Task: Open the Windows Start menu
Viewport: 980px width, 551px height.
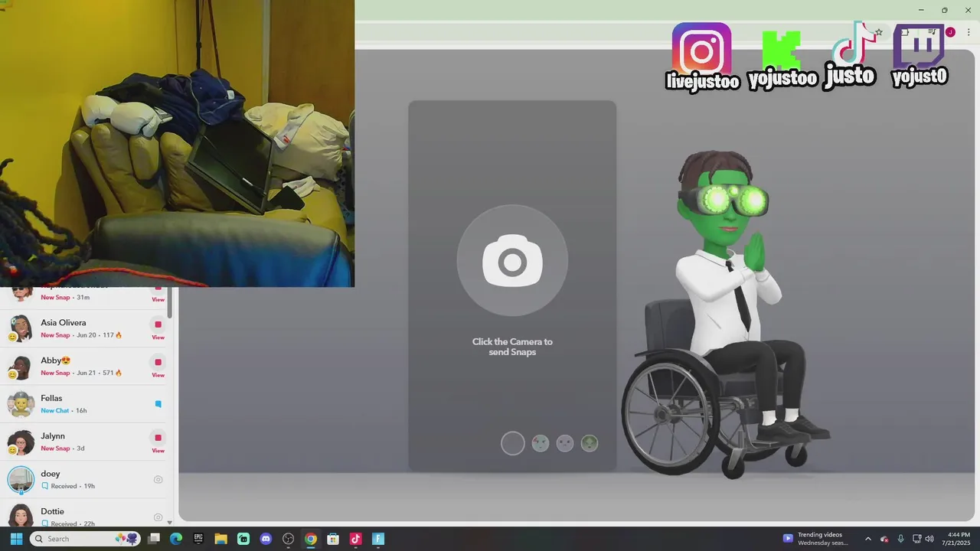Action: [x=16, y=539]
